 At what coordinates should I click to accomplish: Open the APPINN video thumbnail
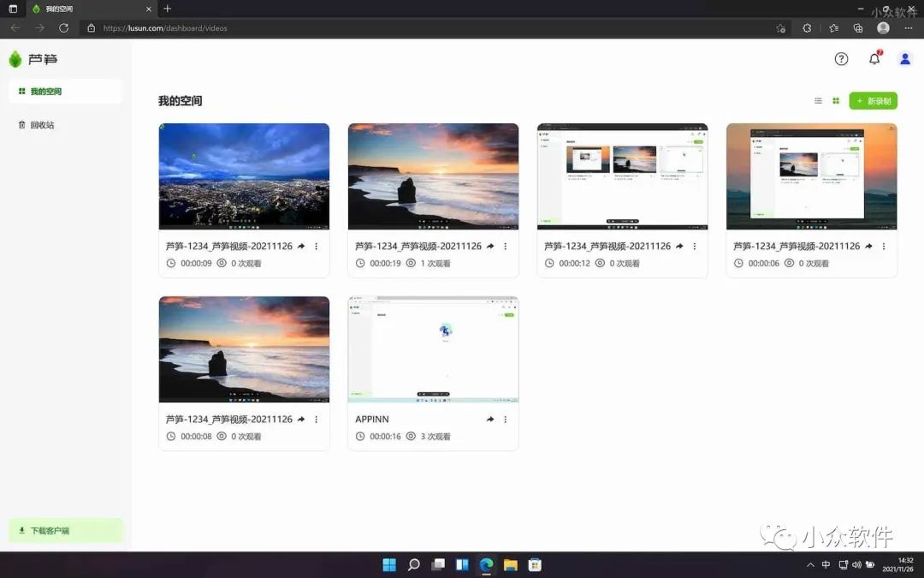pyautogui.click(x=433, y=349)
